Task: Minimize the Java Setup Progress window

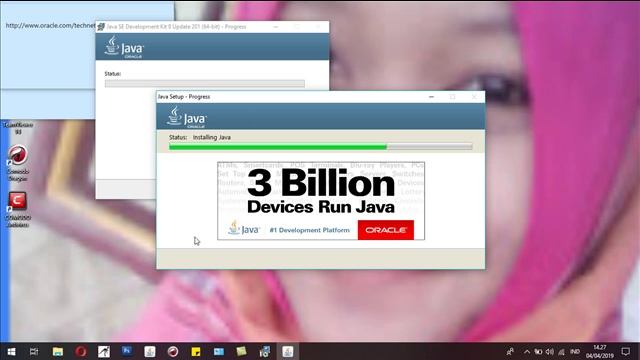Action: 431,97
